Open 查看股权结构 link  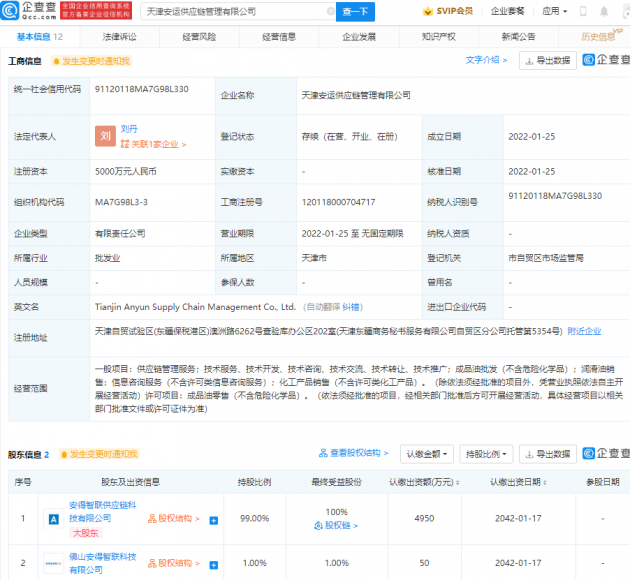coord(354,453)
